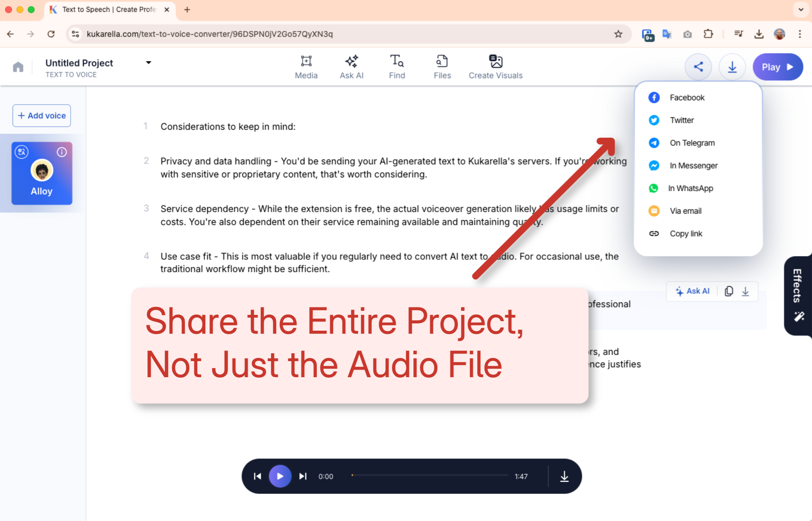The height and width of the screenshot is (521, 812).
Task: Click the line 'Considerations to keep in mind:'
Action: coord(228,127)
